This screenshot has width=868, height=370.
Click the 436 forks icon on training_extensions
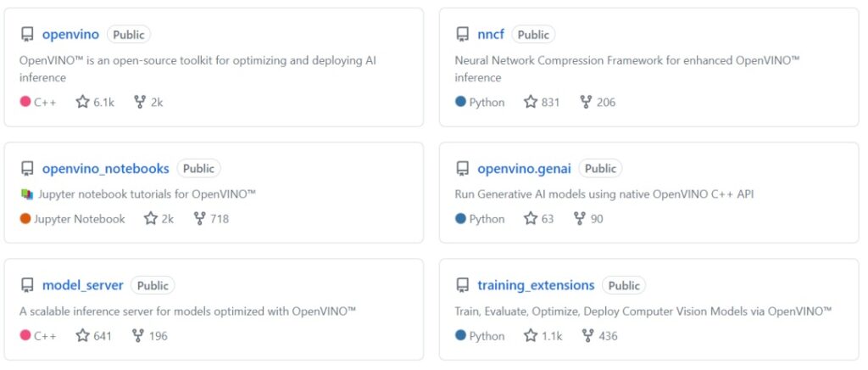point(588,336)
